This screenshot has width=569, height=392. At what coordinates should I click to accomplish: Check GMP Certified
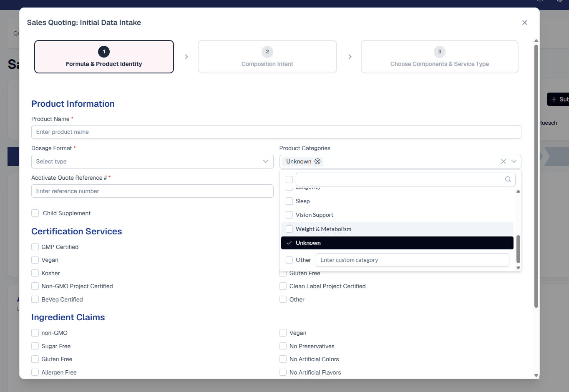click(x=35, y=247)
